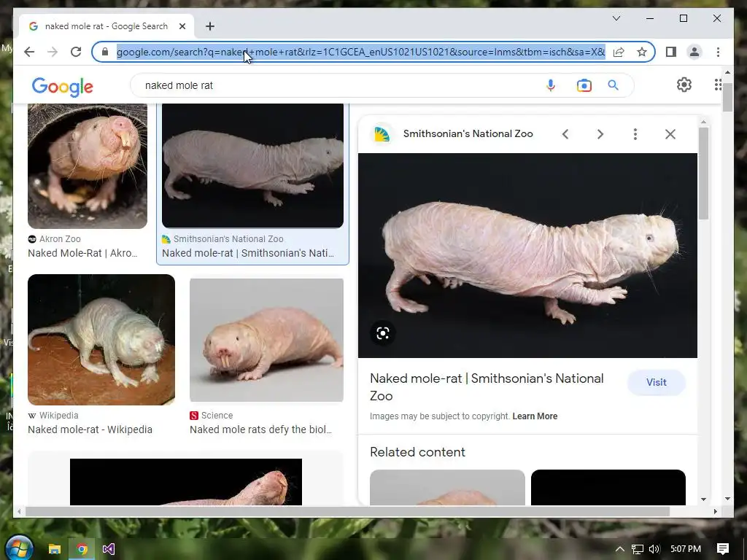Open the Chrome side panel
Image resolution: width=747 pixels, height=560 pixels.
tap(671, 52)
